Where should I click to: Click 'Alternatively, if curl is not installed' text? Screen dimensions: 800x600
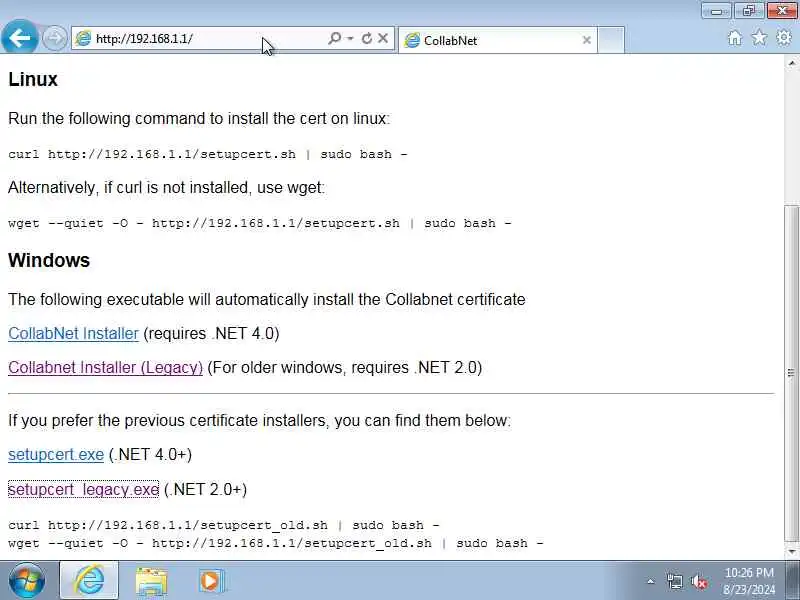[x=167, y=188]
